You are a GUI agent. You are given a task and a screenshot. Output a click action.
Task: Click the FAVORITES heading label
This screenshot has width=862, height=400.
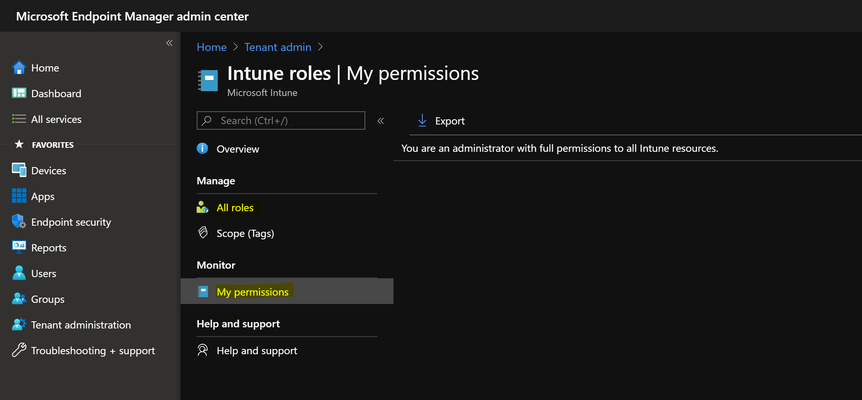[x=53, y=145]
